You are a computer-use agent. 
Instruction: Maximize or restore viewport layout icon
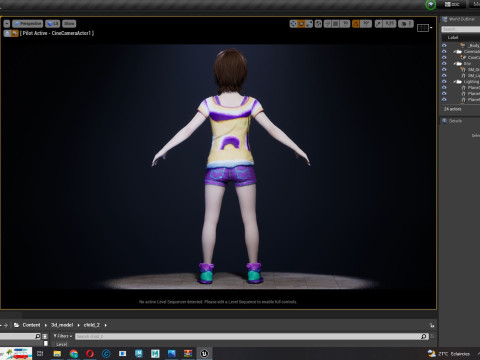[x=423, y=28]
